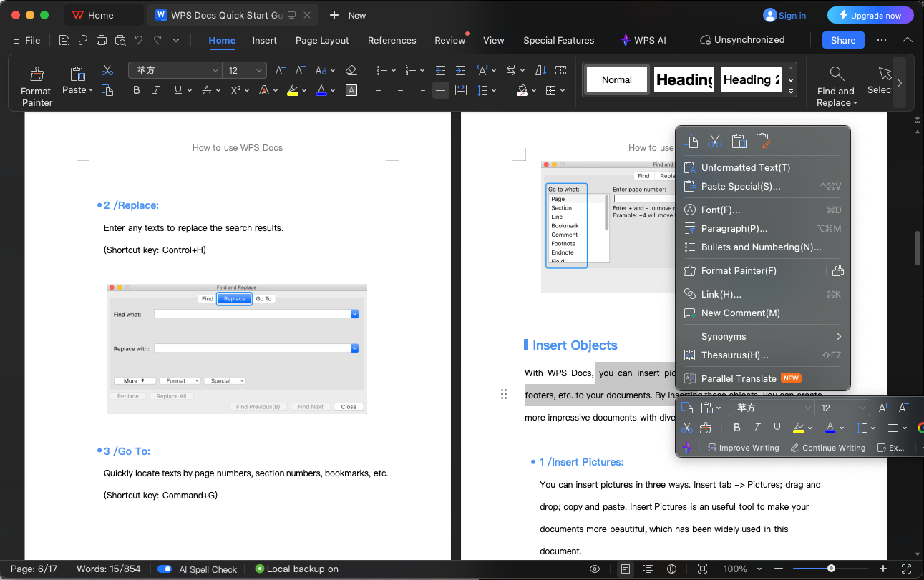Image resolution: width=924 pixels, height=580 pixels.
Task: Click Paste icon atop the context menu
Action: coord(739,141)
